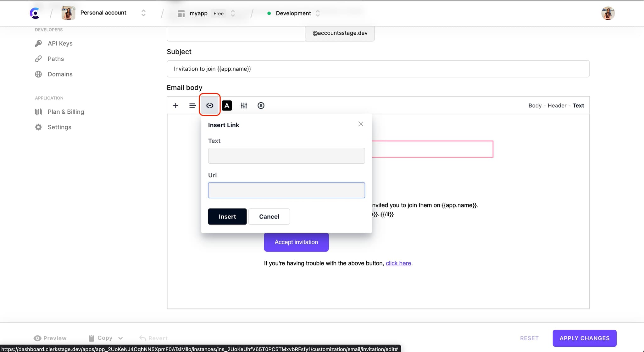Open the API Keys page
The image size is (644, 352).
coord(60,43)
